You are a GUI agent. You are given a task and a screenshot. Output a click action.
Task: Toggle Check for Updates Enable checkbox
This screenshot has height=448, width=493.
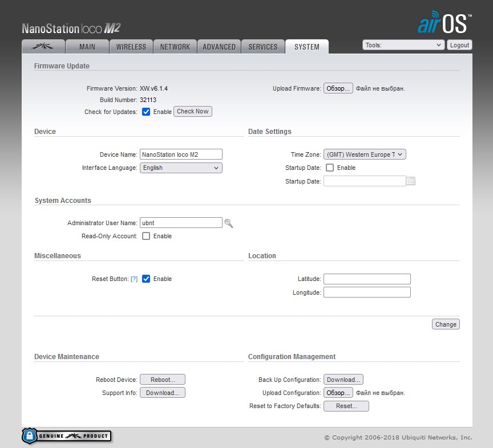tap(146, 112)
